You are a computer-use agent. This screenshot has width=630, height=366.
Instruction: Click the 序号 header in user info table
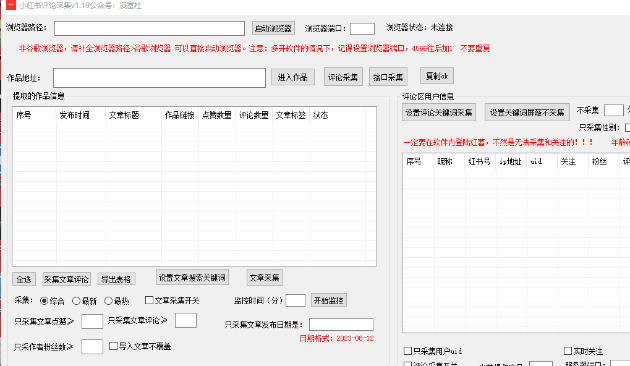tap(413, 162)
